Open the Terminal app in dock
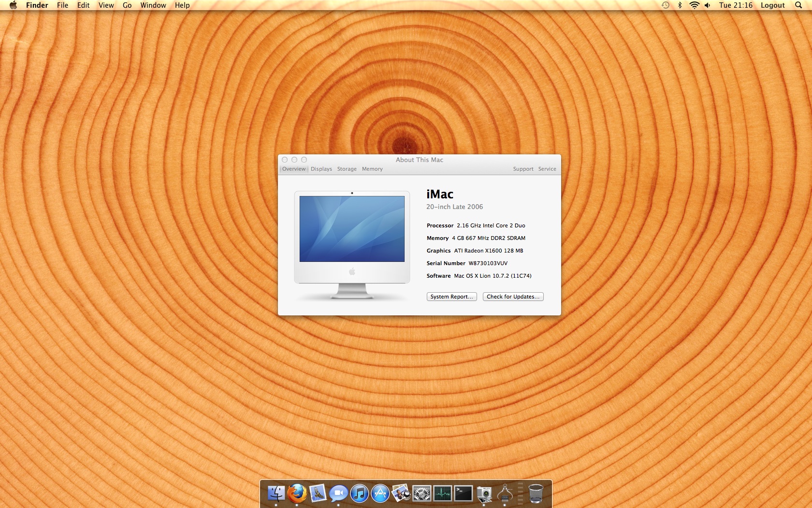812x508 pixels. click(x=463, y=493)
